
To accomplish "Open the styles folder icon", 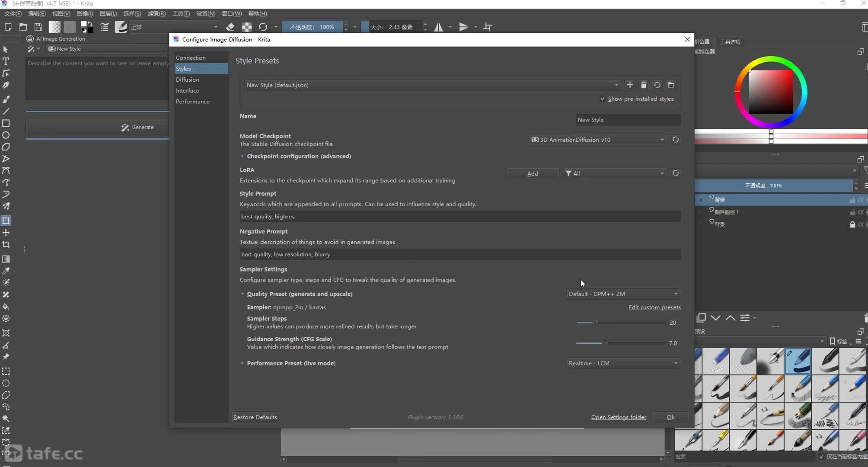I will click(x=671, y=85).
